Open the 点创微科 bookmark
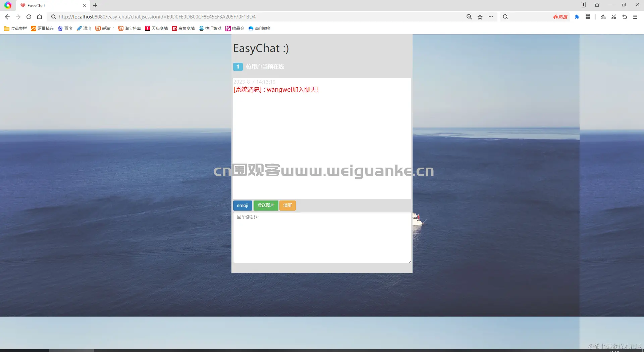This screenshot has width=644, height=352. (x=260, y=29)
